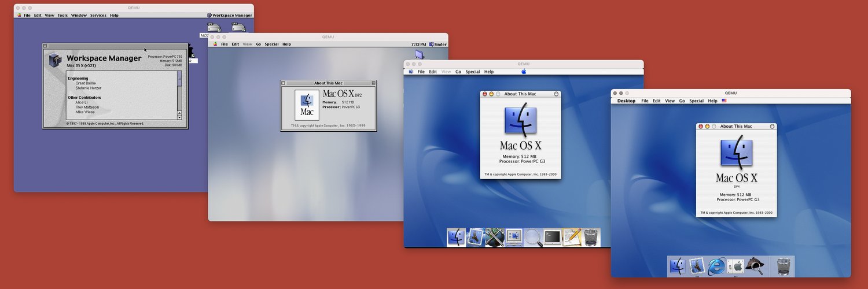Close the Workspace Manager about panel
The image size is (868, 289).
(x=45, y=46)
